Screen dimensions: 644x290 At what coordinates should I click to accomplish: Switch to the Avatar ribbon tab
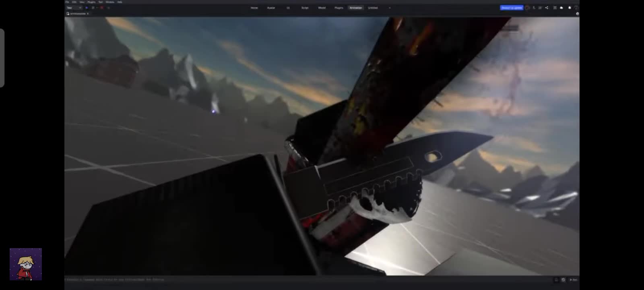click(271, 8)
